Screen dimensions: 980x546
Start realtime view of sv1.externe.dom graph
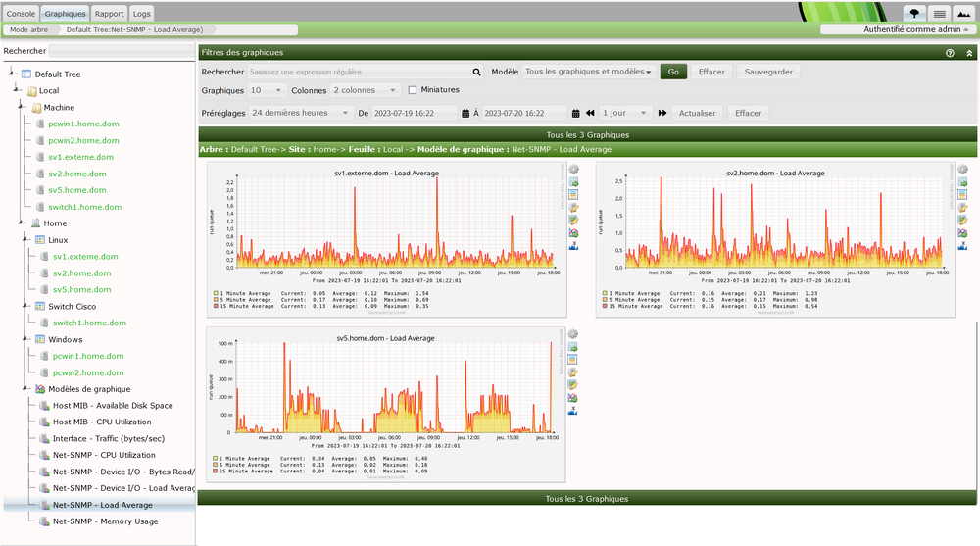tap(573, 233)
